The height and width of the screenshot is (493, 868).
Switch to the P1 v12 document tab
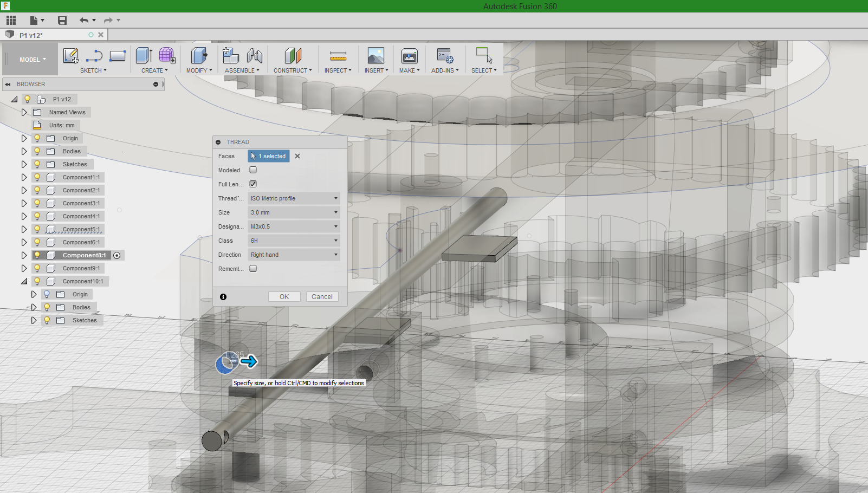tap(31, 35)
